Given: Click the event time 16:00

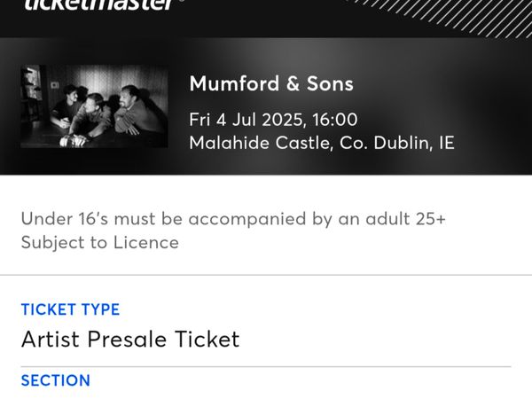Looking at the screenshot, I should (335, 120).
